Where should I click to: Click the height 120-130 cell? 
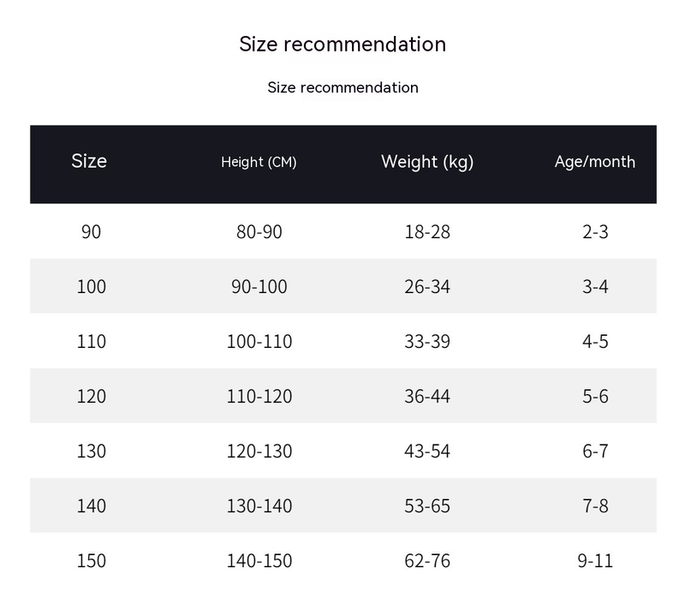[259, 451]
